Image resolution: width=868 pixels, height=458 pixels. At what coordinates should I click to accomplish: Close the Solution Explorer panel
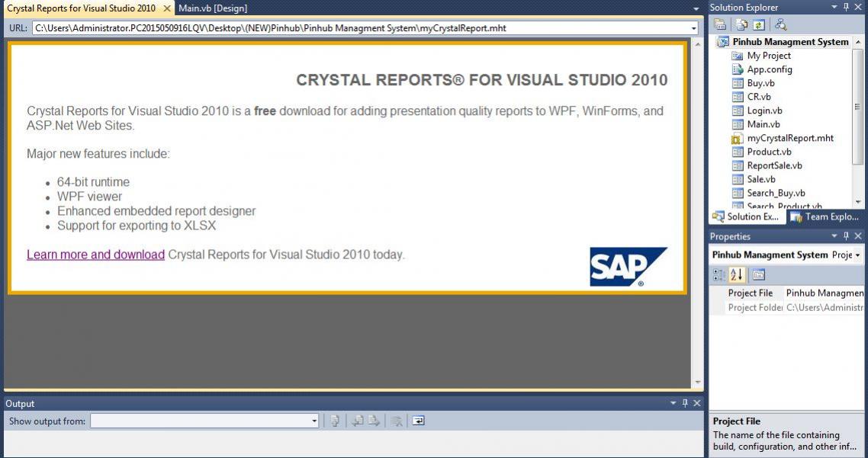858,7
